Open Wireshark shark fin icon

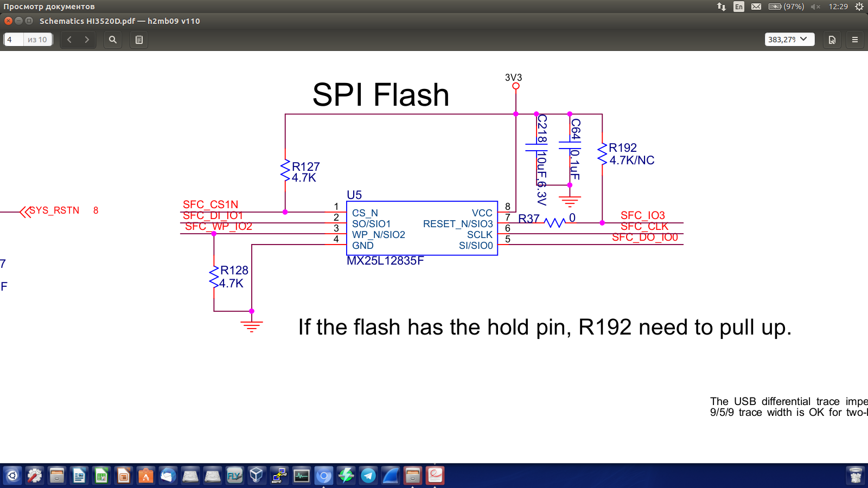(391, 476)
